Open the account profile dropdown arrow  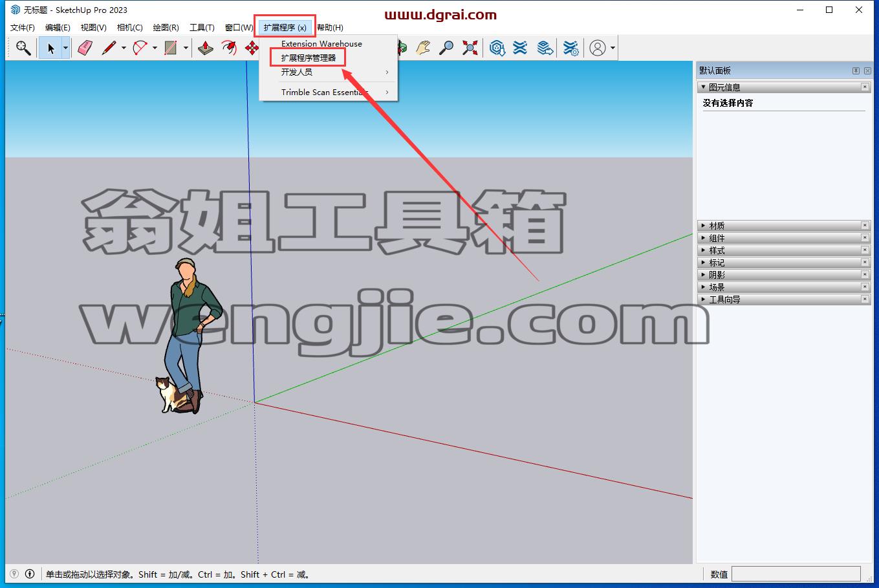coord(613,48)
